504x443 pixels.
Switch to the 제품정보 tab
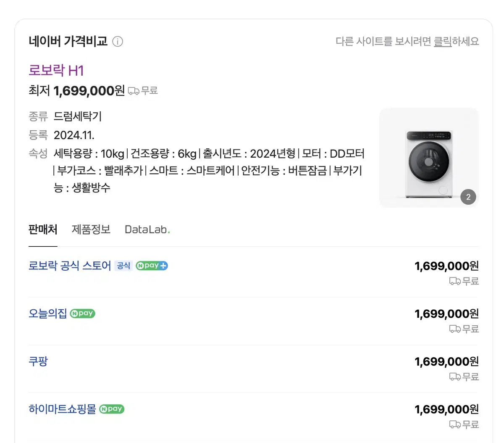click(91, 229)
